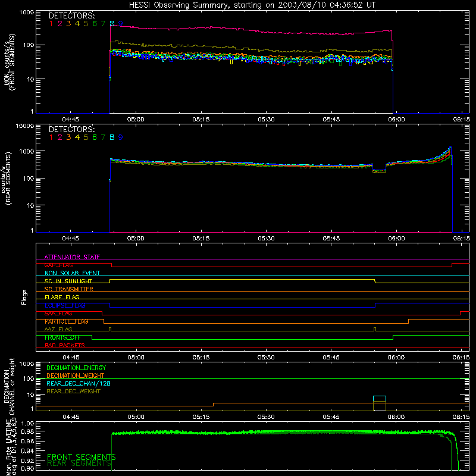The height and width of the screenshot is (476, 476).
Task: Click the REAR SEGMENTS livetime legend label
Action: point(79,464)
